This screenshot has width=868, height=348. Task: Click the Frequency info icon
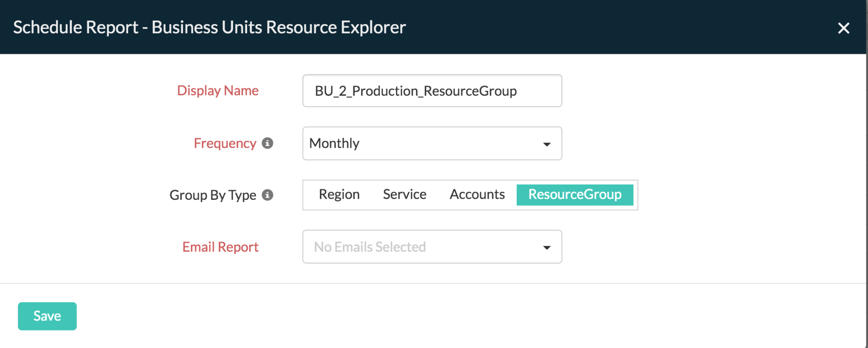click(x=267, y=143)
